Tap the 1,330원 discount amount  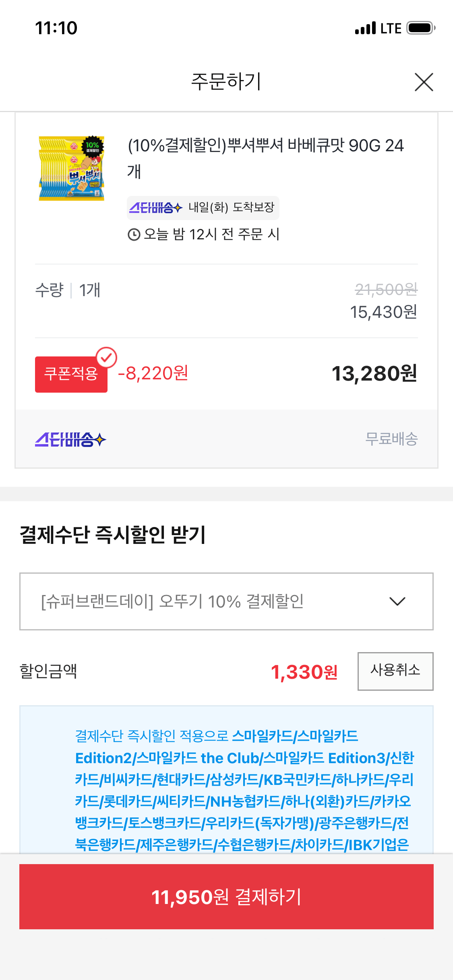[x=304, y=672]
